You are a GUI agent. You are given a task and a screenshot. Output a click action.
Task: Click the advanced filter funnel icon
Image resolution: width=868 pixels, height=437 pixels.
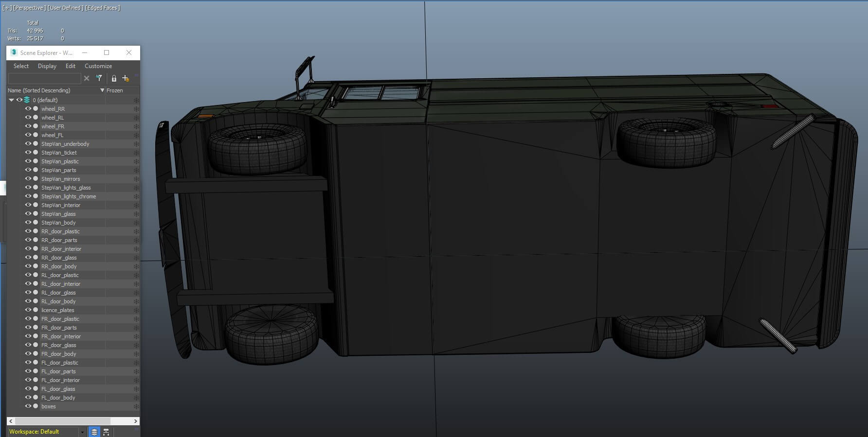pos(99,78)
